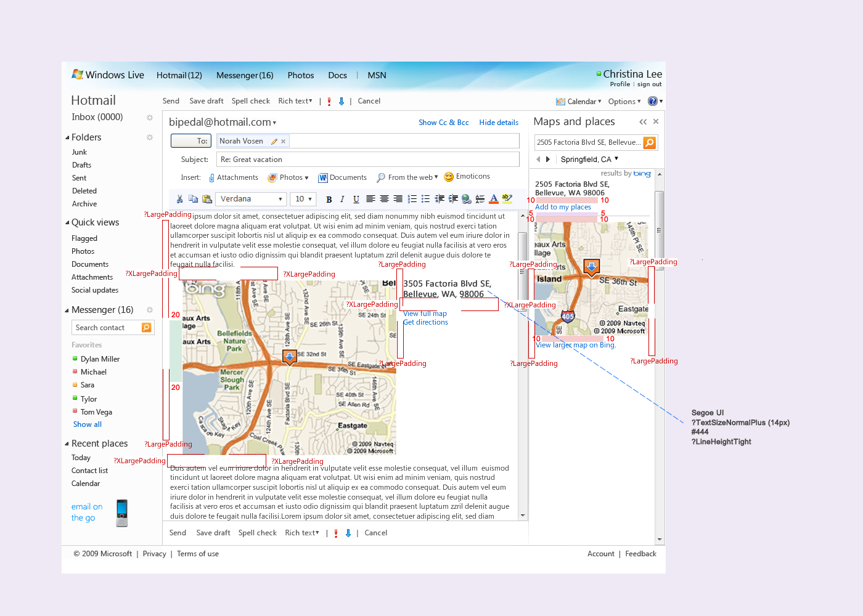The image size is (863, 616).
Task: Click the gear icon next to Inbox
Action: (x=149, y=117)
